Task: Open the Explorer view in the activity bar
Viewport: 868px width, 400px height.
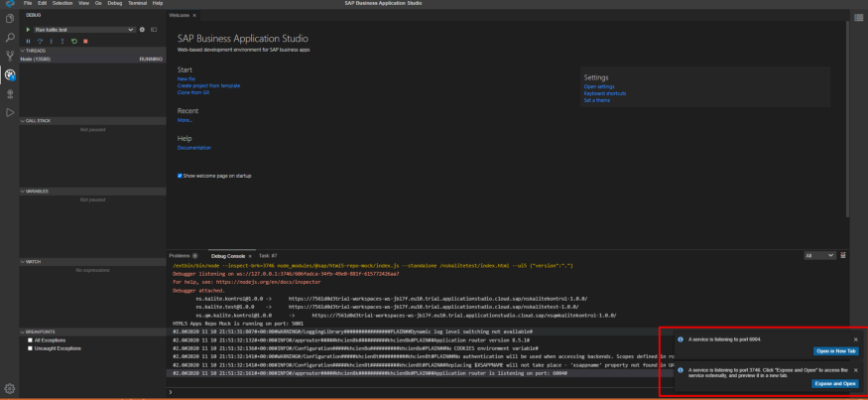Action: coord(9,18)
